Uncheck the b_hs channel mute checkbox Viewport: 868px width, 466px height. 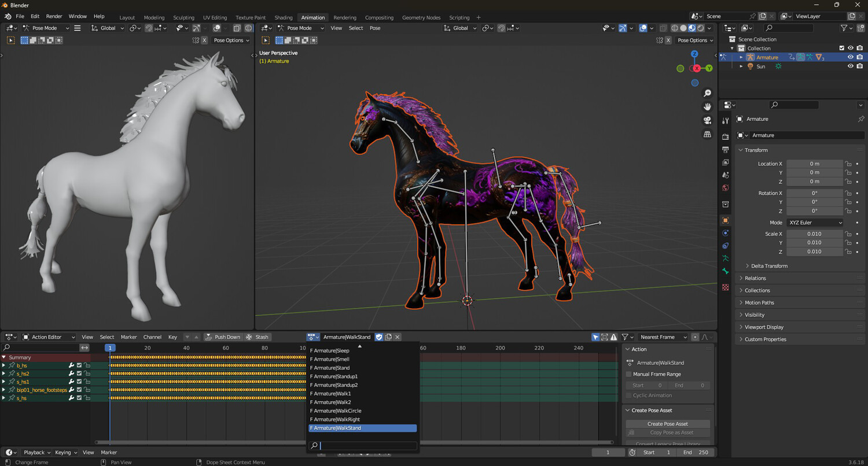tap(79, 365)
